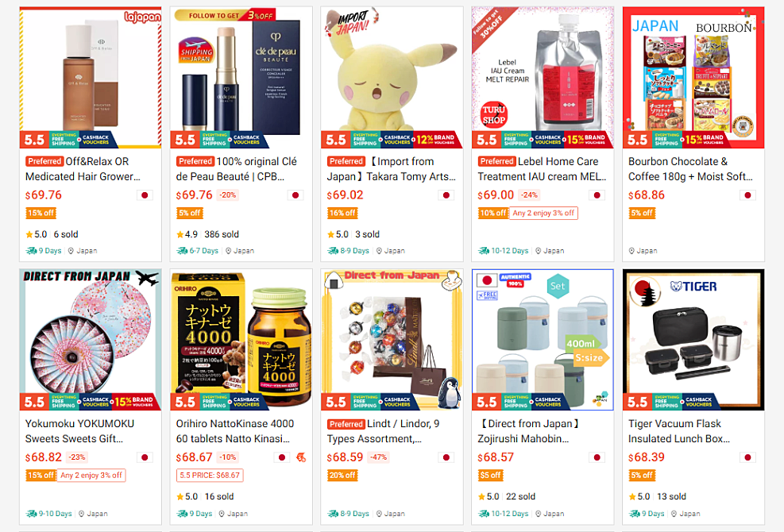Open Bourbon Chocolate & Coffee title link

pos(690,169)
